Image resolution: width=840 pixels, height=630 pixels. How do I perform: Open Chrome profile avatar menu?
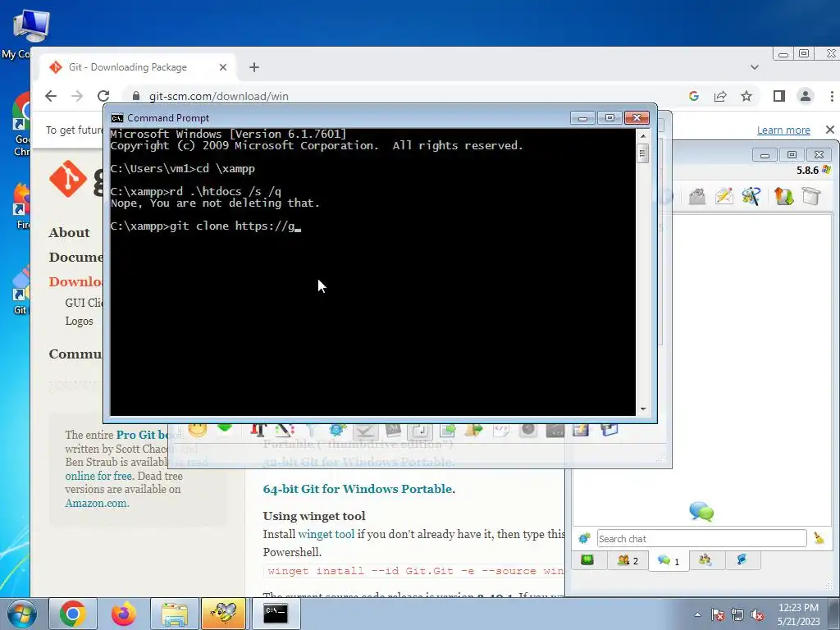coord(806,96)
